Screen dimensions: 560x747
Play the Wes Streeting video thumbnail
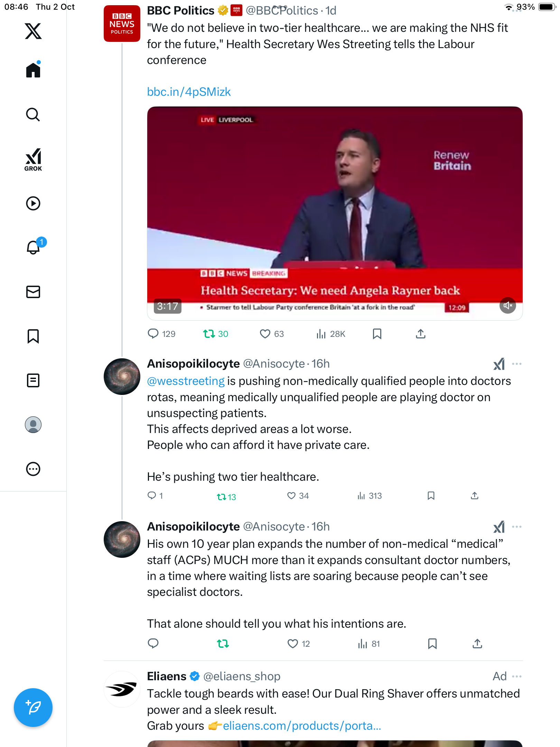coord(335,207)
